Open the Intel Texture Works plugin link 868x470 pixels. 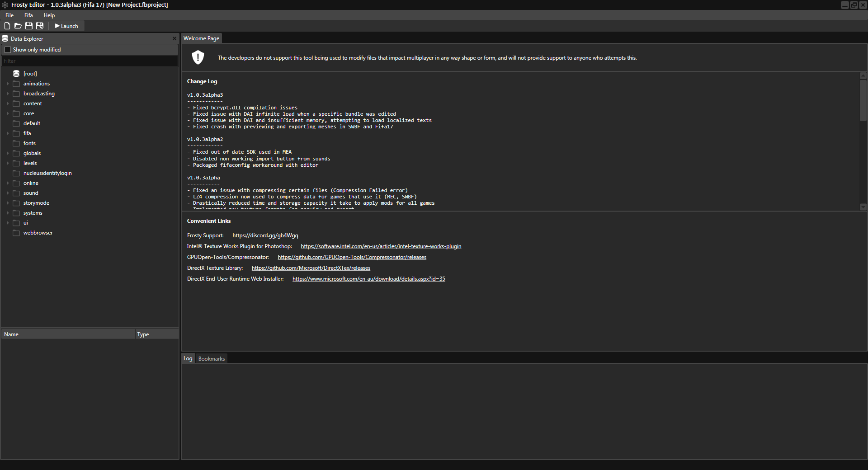pyautogui.click(x=381, y=246)
